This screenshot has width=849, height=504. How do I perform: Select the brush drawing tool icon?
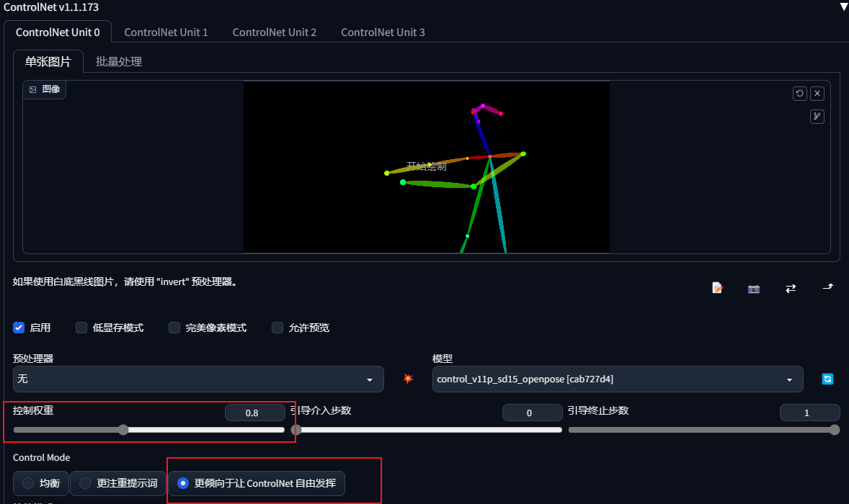pyautogui.click(x=817, y=116)
